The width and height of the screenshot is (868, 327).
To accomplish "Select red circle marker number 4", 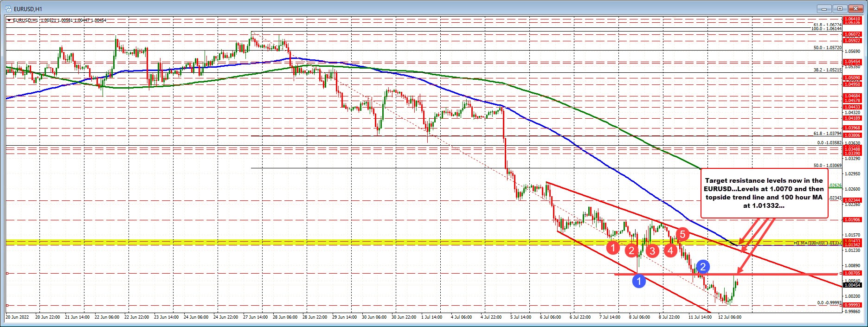I will [670, 250].
